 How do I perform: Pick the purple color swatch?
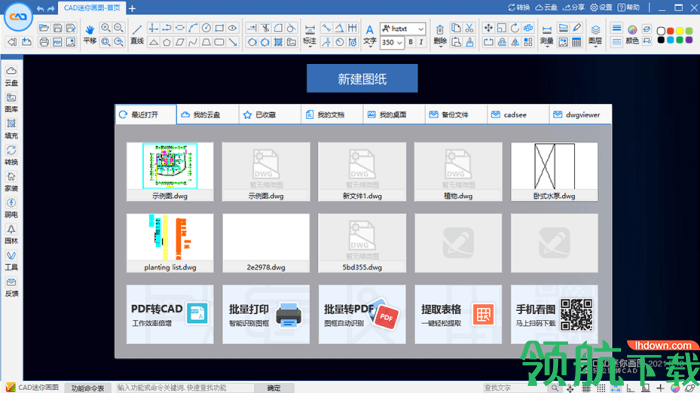coord(689,40)
